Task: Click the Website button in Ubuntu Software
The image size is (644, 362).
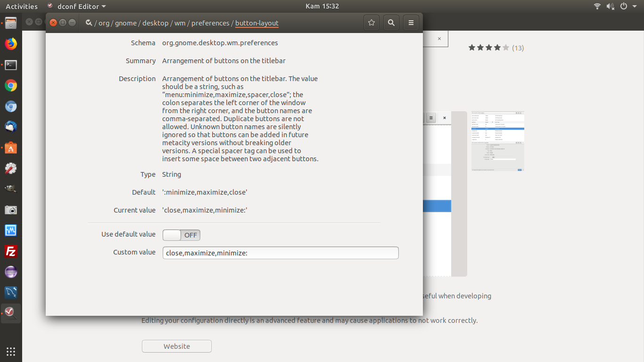Action: coord(177,346)
